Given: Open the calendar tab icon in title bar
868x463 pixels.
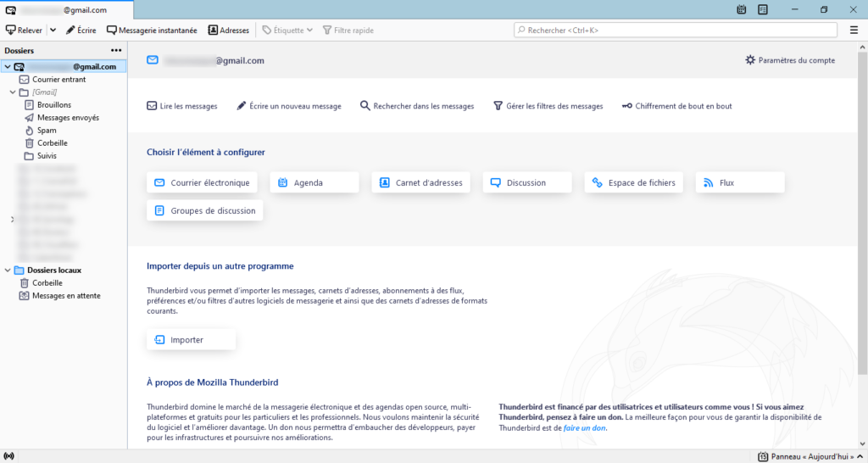Looking at the screenshot, I should click(x=741, y=9).
